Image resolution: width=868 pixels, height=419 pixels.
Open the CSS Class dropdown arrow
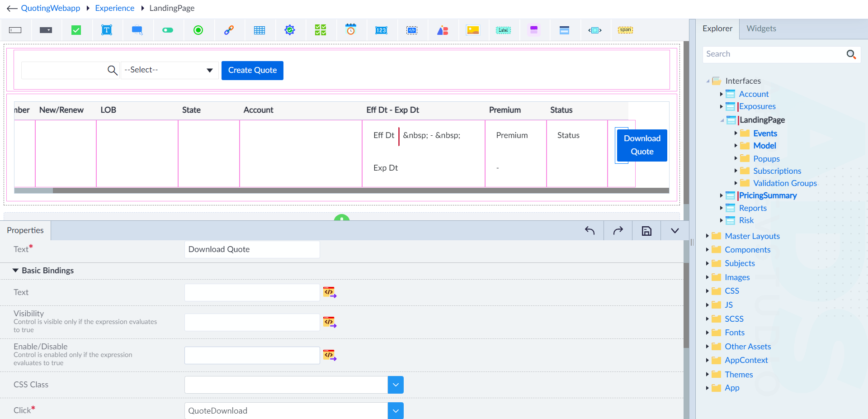(x=396, y=385)
